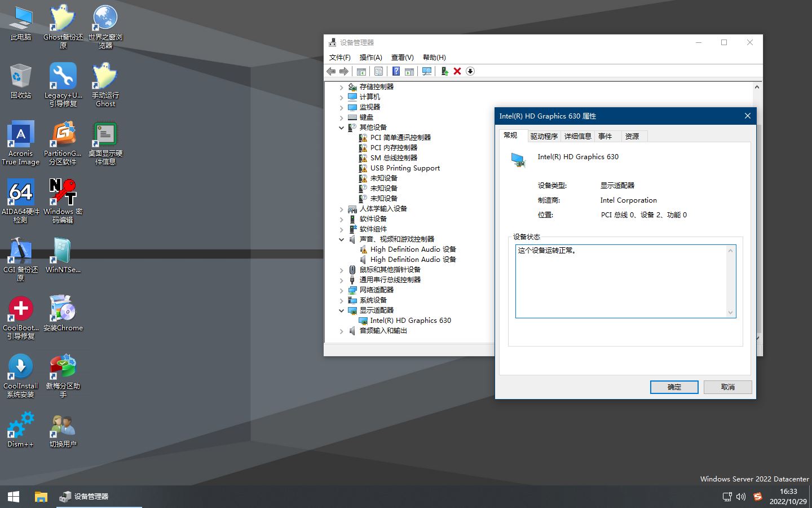
Task: Open the 帮助(H) menu
Action: [434, 58]
